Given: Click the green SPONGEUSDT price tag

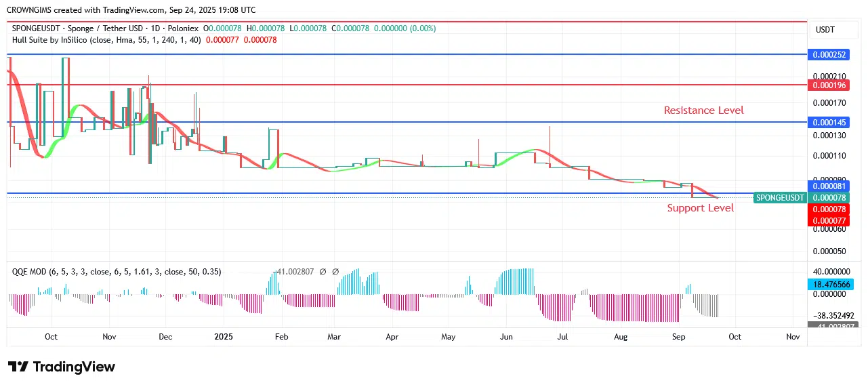Looking at the screenshot, I should (x=780, y=198).
